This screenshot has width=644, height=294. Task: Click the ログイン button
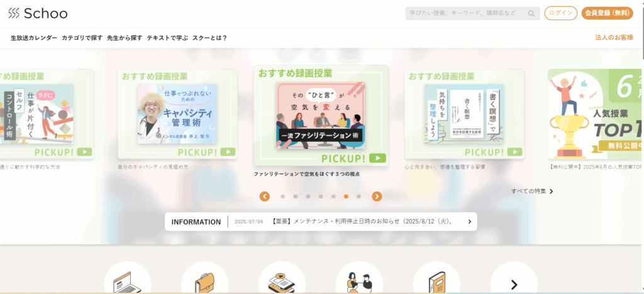point(560,13)
